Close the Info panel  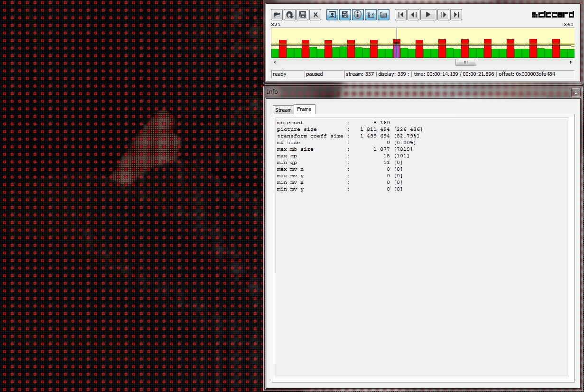(x=575, y=92)
